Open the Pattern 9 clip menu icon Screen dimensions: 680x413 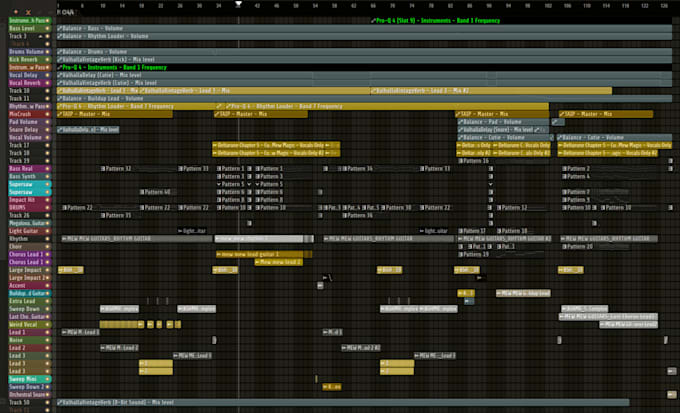coord(564,200)
